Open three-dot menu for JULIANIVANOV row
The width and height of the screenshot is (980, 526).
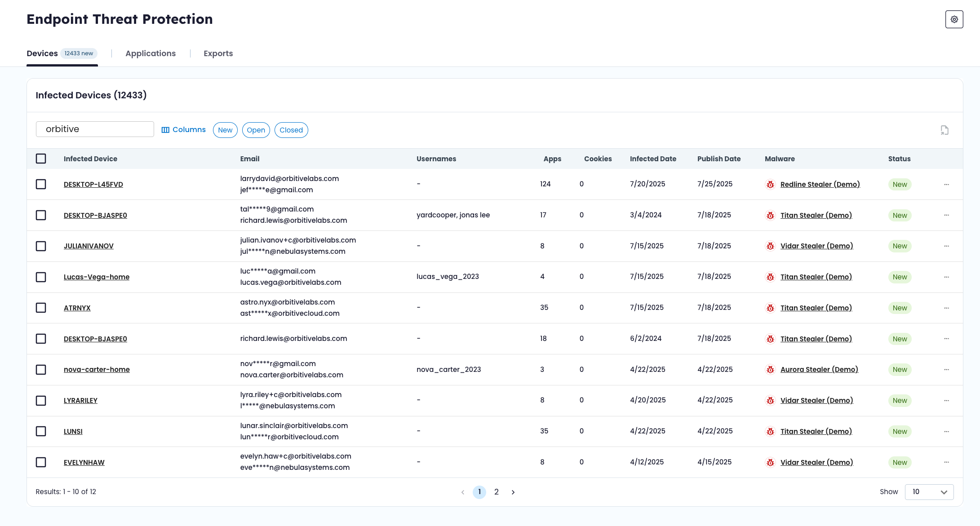[946, 246]
